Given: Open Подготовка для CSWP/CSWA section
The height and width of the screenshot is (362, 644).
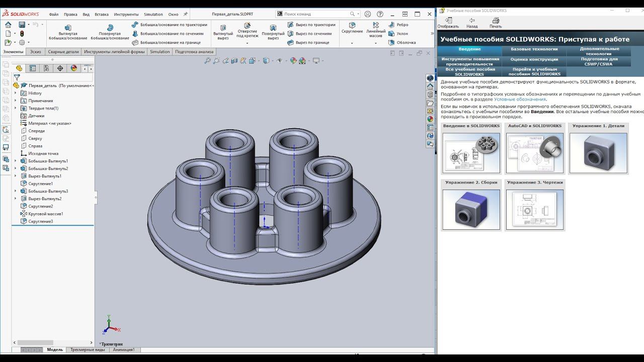Looking at the screenshot, I should coord(599,61).
